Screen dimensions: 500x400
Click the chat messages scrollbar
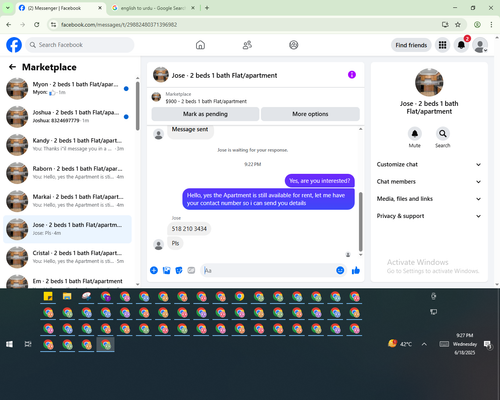[360, 222]
